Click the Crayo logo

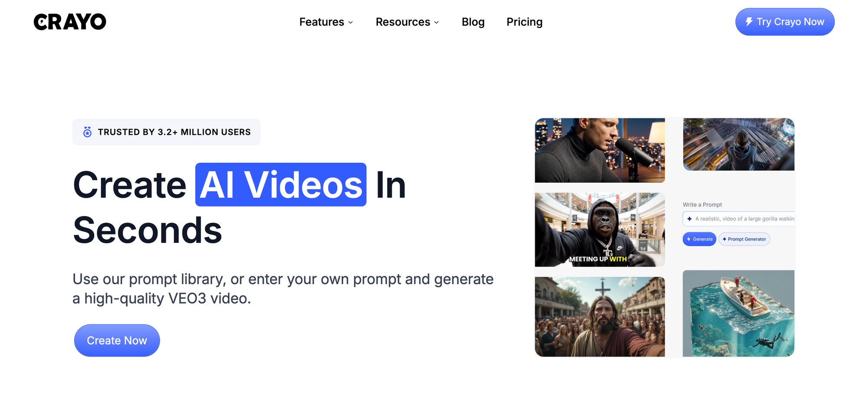pos(70,22)
